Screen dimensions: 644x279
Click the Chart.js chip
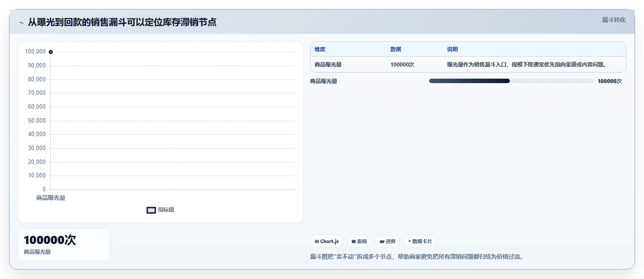(327, 241)
